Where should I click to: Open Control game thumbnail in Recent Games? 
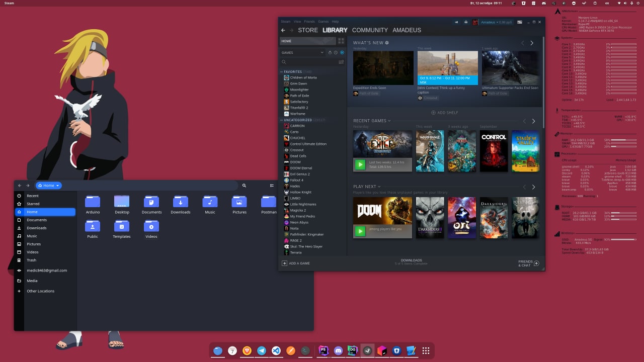point(494,151)
